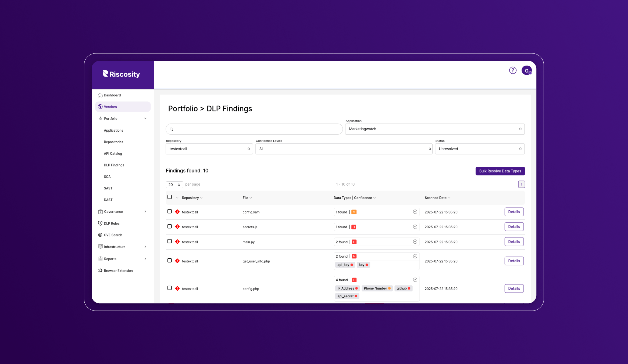Collapse the Portfolio sidebar chevron
The height and width of the screenshot is (364, 628).
point(145,118)
